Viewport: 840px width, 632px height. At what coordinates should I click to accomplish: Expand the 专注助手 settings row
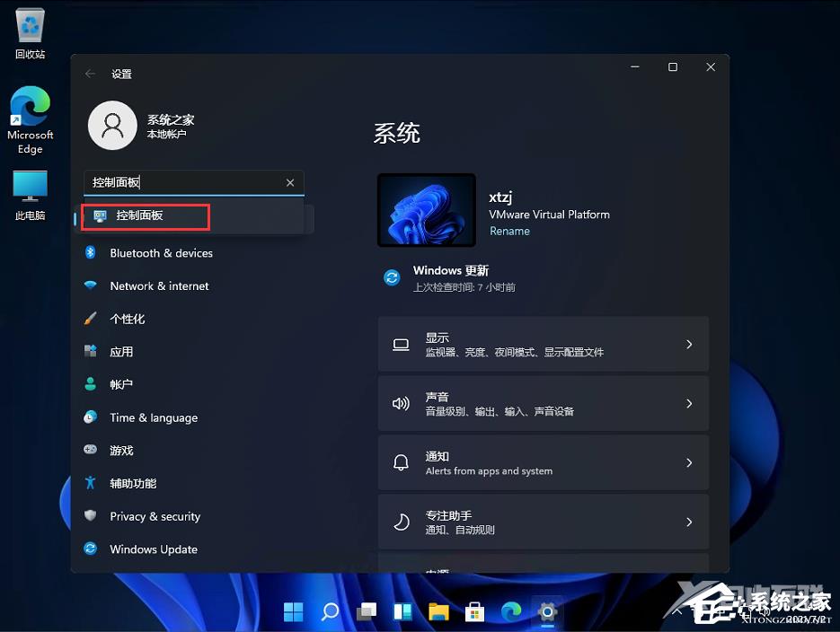544,522
